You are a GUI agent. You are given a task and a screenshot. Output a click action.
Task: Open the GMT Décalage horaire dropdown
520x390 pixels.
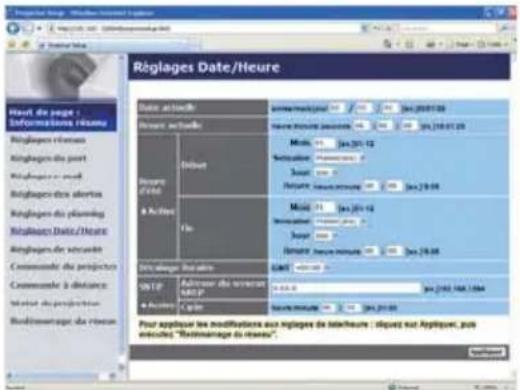click(311, 268)
